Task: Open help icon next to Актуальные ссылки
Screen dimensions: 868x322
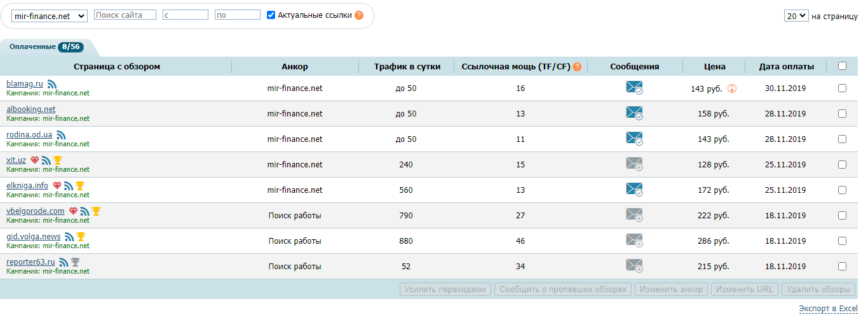Action: click(359, 15)
